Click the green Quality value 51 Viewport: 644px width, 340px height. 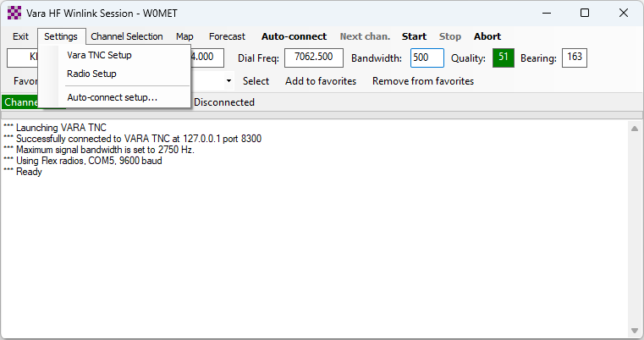click(504, 58)
